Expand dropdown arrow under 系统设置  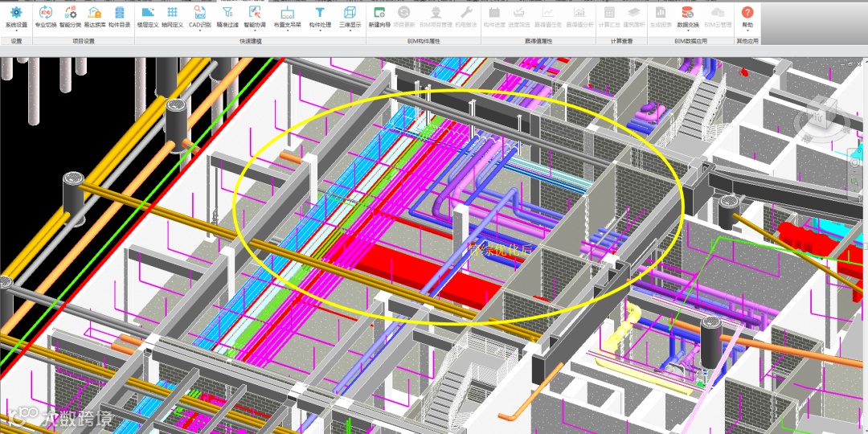tap(16, 31)
